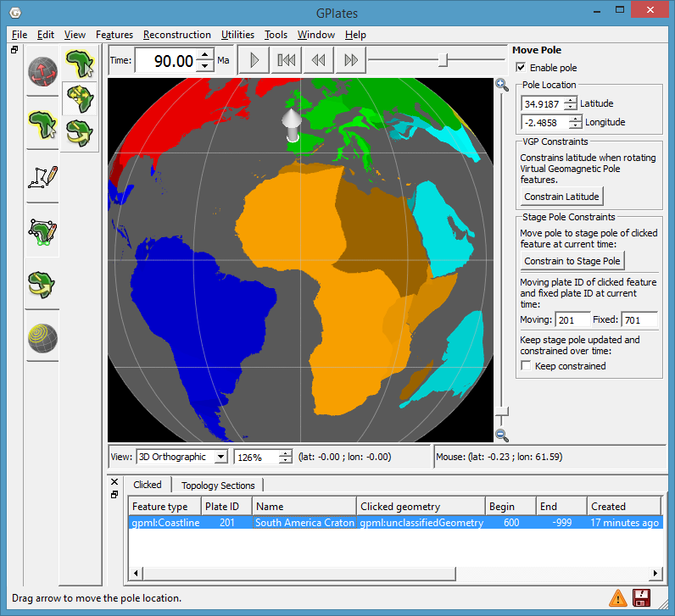This screenshot has width=675, height=616.
Task: Select the small circle tool
Action: tap(42, 338)
